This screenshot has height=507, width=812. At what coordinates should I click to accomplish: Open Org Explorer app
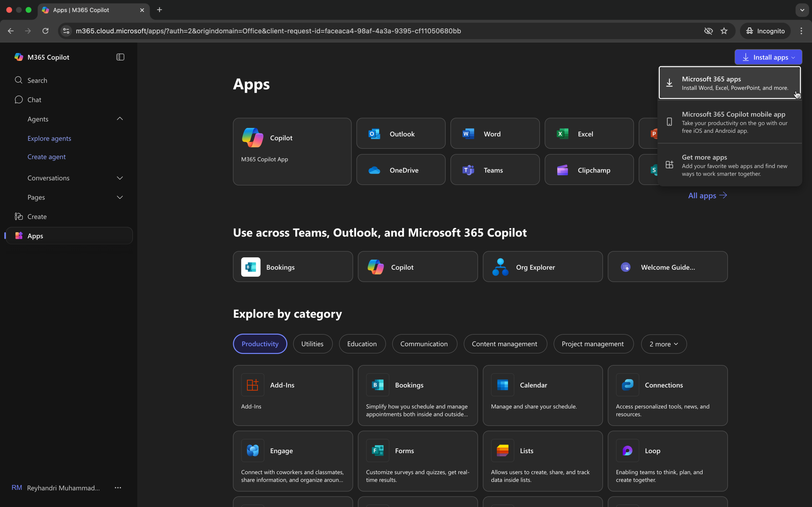pos(542,267)
